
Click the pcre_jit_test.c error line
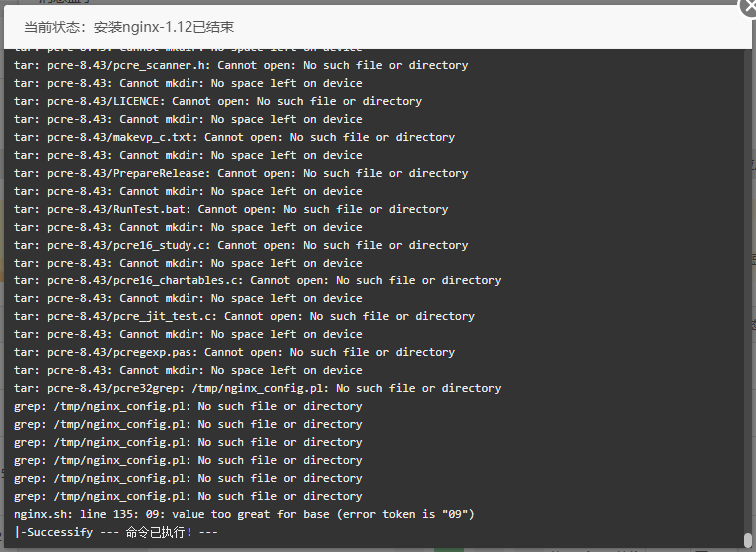(244, 316)
